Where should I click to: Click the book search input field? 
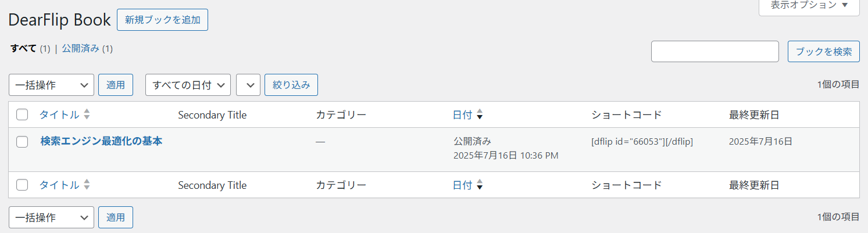(x=715, y=51)
